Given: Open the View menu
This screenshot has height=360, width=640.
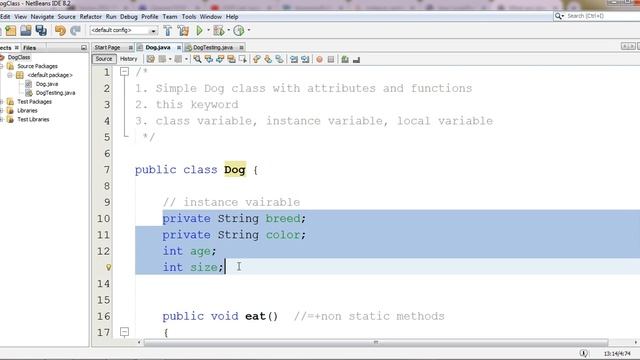Looking at the screenshot, I should point(20,17).
